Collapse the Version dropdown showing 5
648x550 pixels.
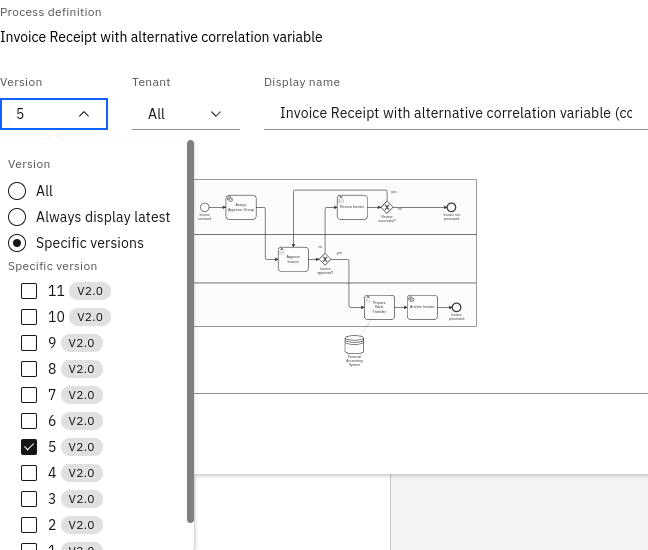point(54,114)
